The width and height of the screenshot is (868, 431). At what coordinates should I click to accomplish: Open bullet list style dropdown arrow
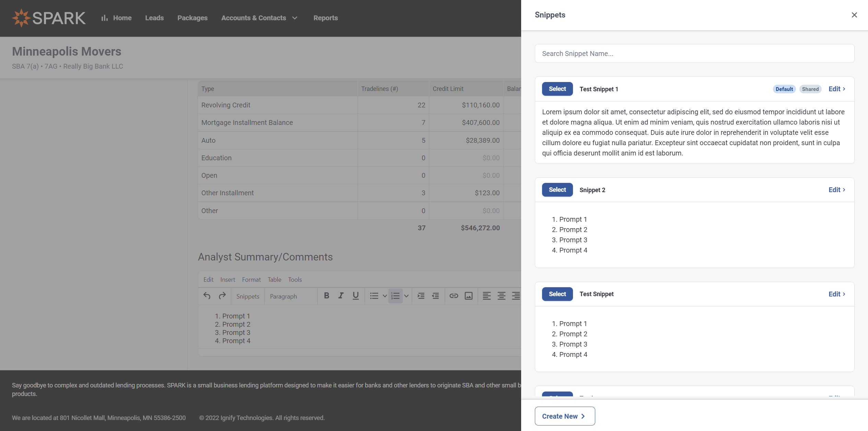tap(385, 296)
